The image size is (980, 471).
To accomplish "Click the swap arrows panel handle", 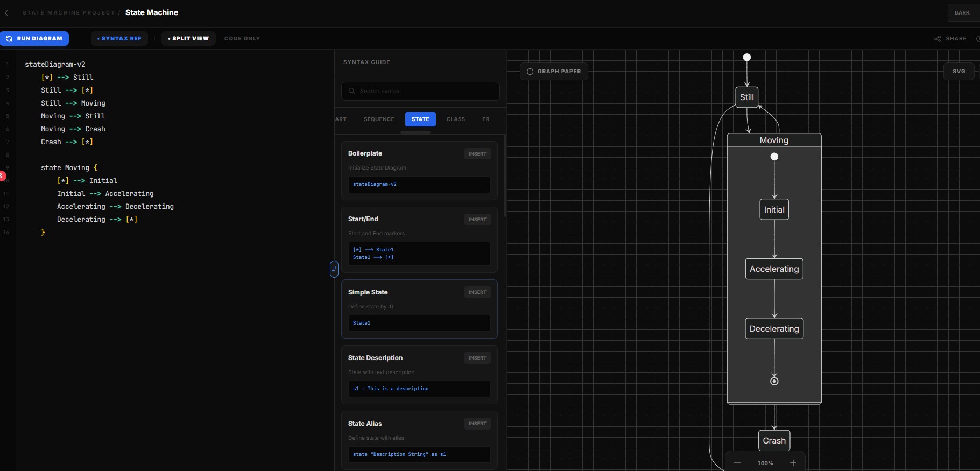I will (x=334, y=269).
